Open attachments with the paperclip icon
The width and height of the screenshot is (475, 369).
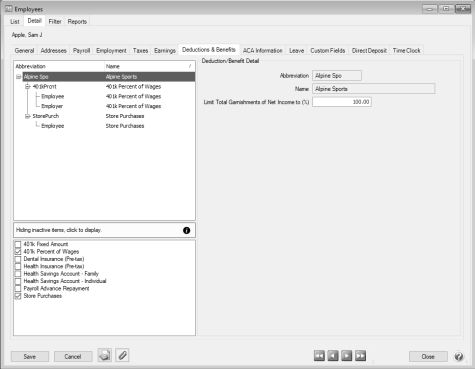(122, 355)
